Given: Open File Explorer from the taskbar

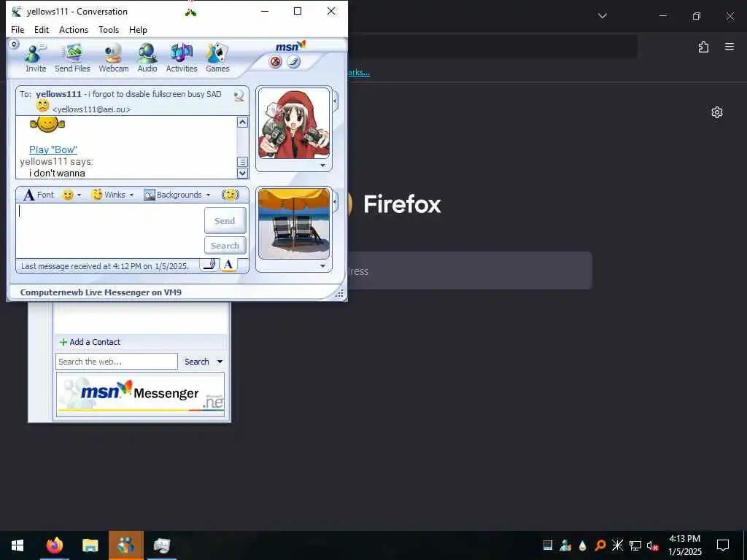Looking at the screenshot, I should (x=90, y=545).
